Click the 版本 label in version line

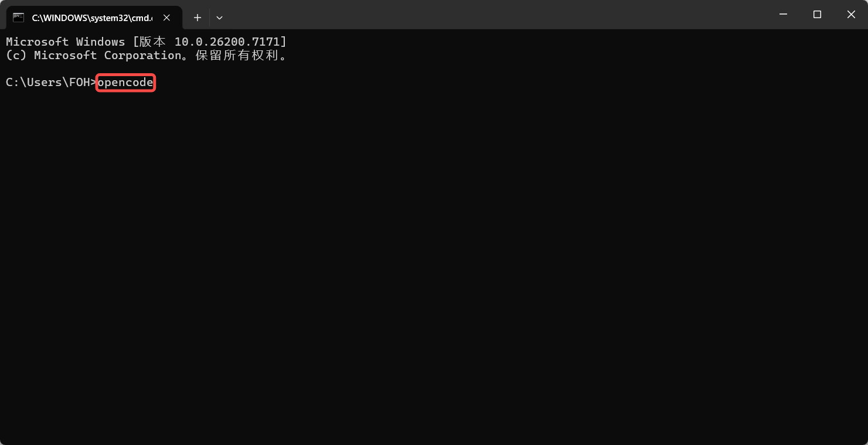tap(152, 42)
